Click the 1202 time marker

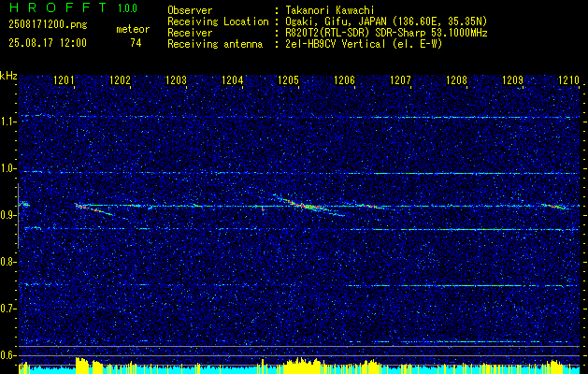pyautogui.click(x=120, y=79)
